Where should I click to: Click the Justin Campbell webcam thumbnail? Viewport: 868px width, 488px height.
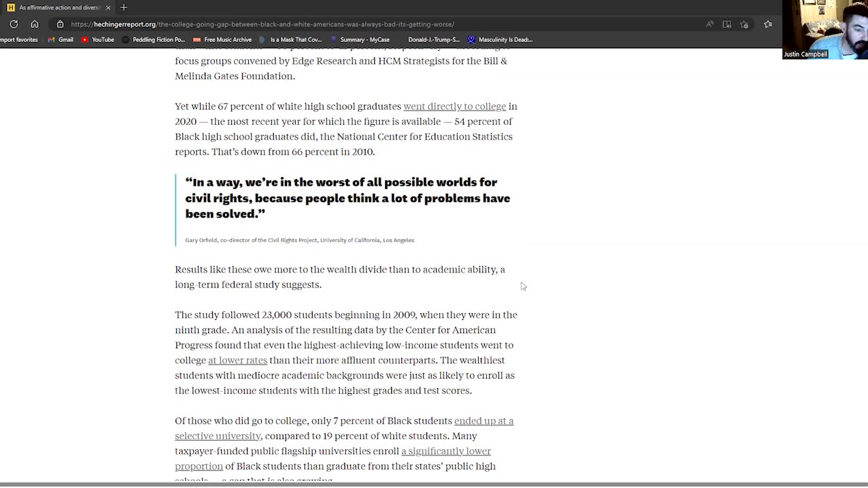point(825,30)
